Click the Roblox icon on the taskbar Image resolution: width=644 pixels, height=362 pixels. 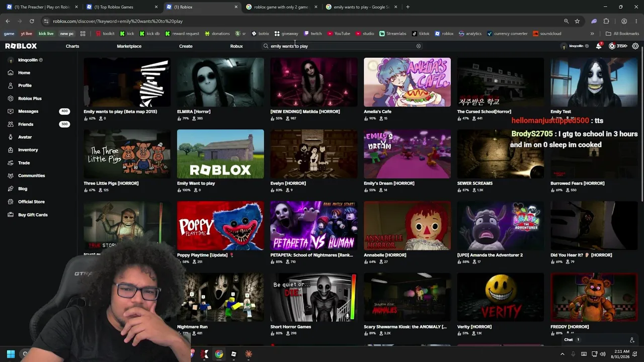click(233, 354)
